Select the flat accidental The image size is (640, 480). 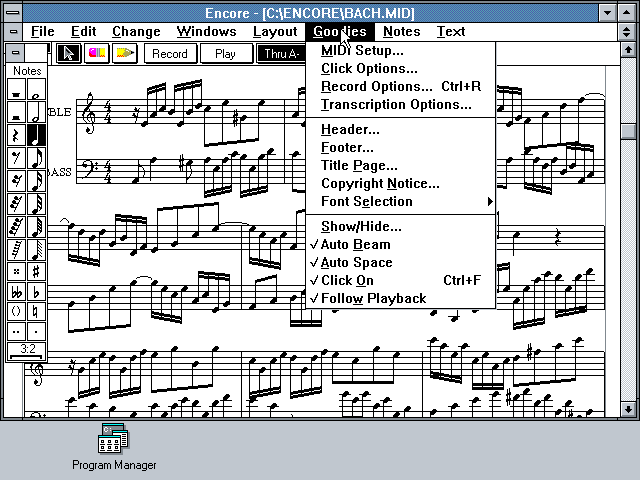(36, 292)
